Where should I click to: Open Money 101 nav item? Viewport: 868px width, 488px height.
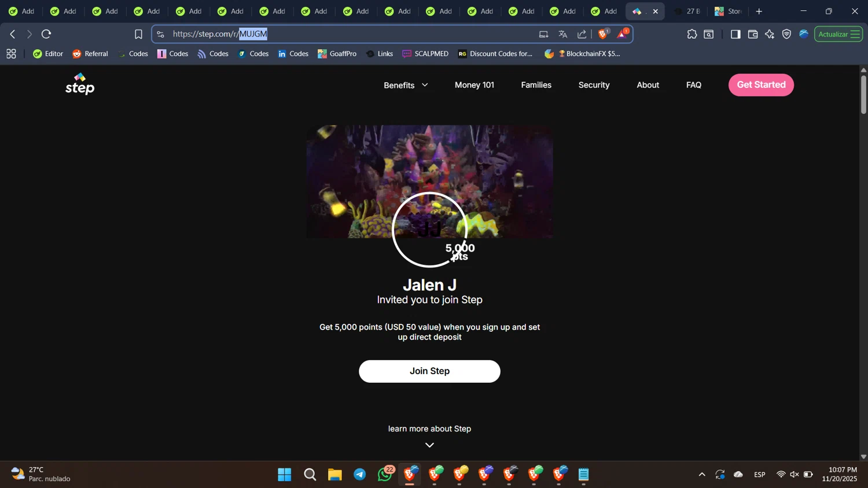click(475, 85)
